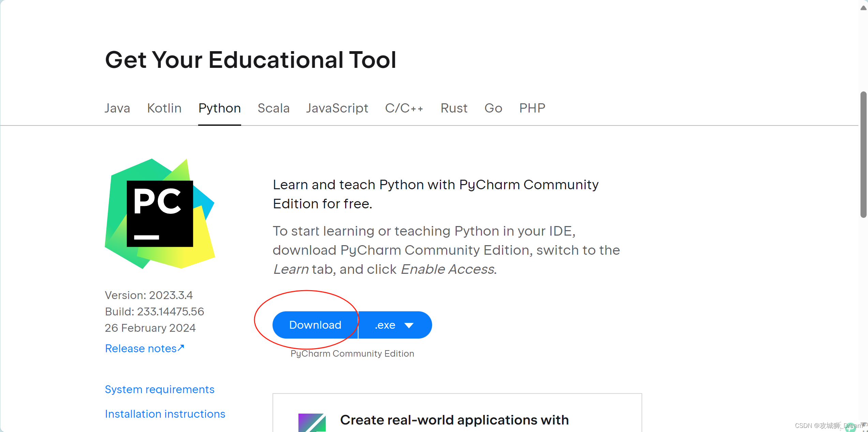Click the vertical scrollbar thumb

863,154
